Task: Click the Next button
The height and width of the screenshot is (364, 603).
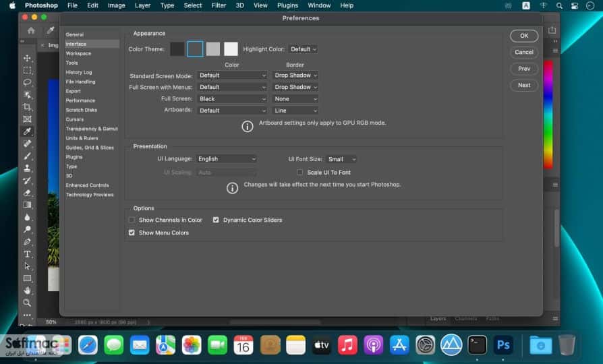Action: coord(524,86)
